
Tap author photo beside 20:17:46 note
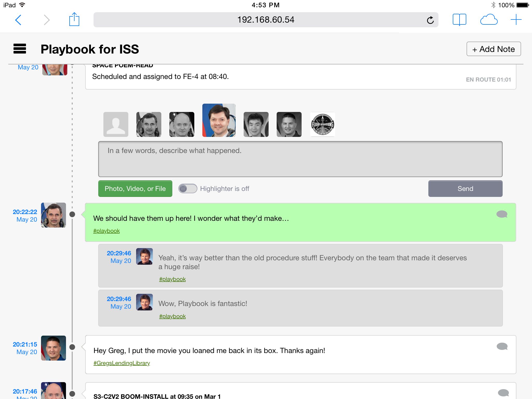click(x=54, y=390)
